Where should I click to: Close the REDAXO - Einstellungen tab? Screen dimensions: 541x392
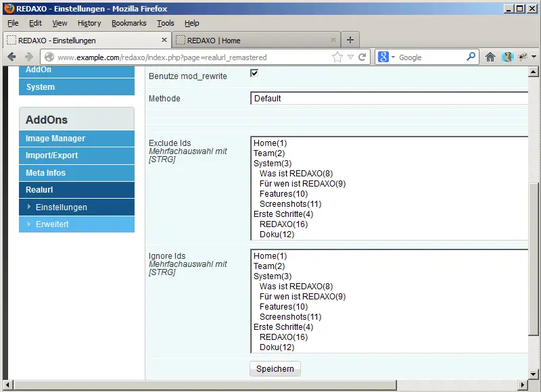point(164,40)
